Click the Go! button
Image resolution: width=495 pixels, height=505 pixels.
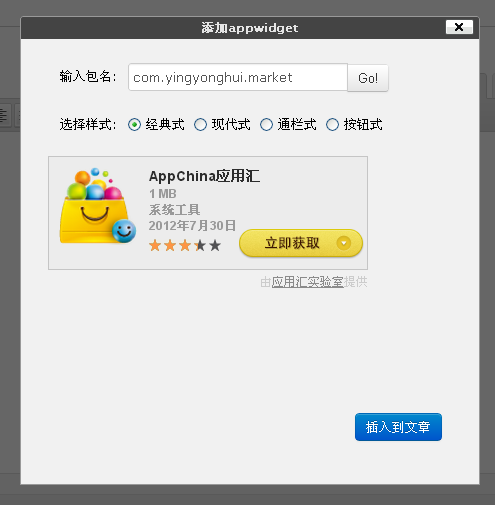coord(368,78)
